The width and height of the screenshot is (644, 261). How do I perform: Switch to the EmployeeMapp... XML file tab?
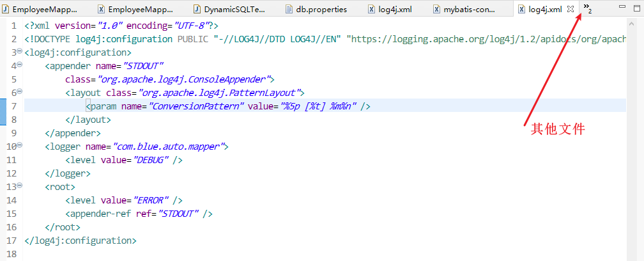tap(135, 8)
